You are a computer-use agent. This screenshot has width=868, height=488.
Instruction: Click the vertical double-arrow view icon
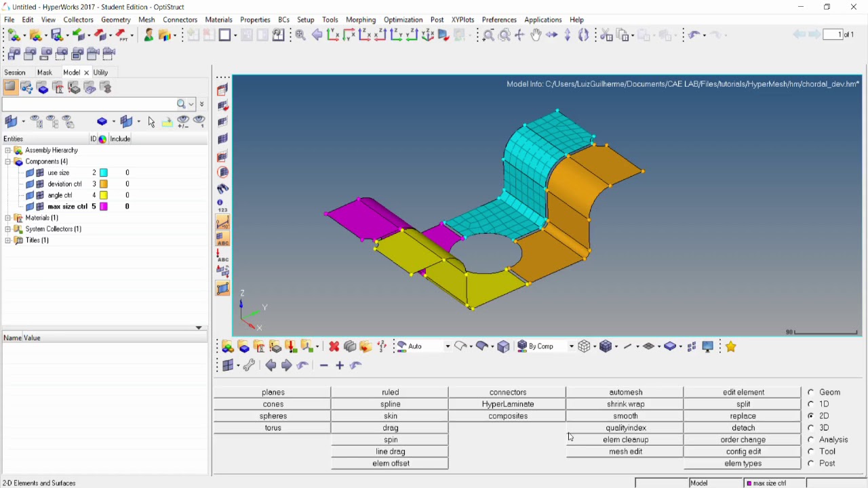[568, 35]
